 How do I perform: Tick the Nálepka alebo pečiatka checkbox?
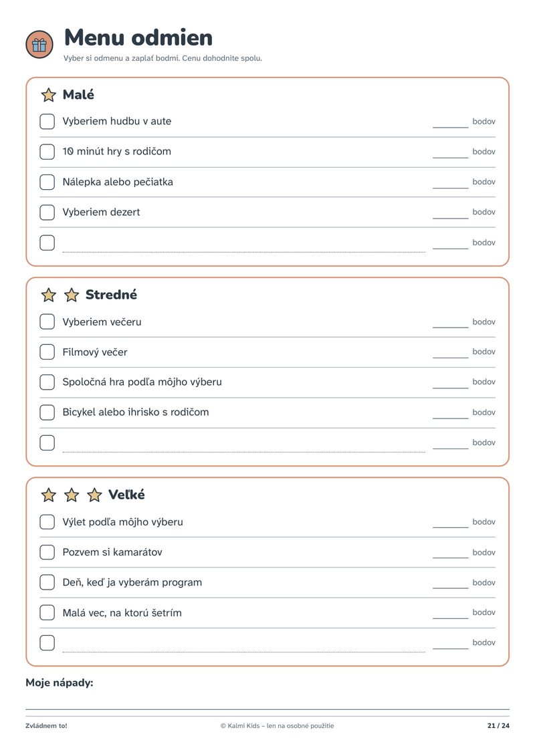47,182
